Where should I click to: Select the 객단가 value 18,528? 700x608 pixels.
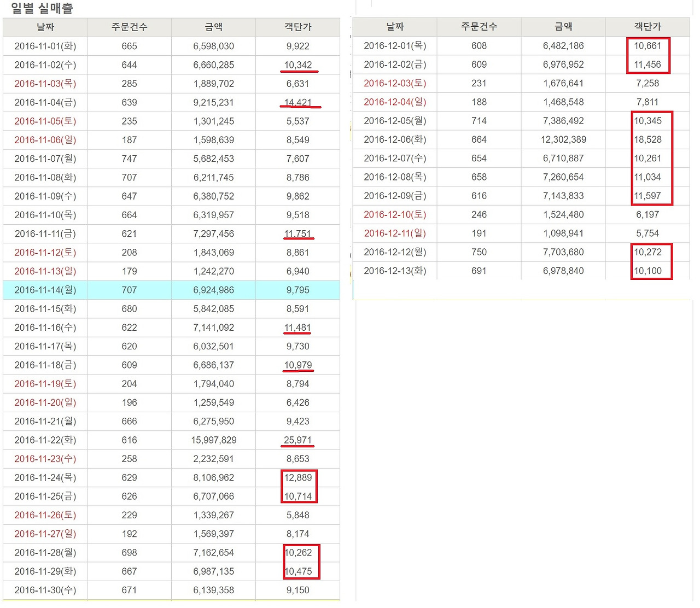(x=647, y=139)
